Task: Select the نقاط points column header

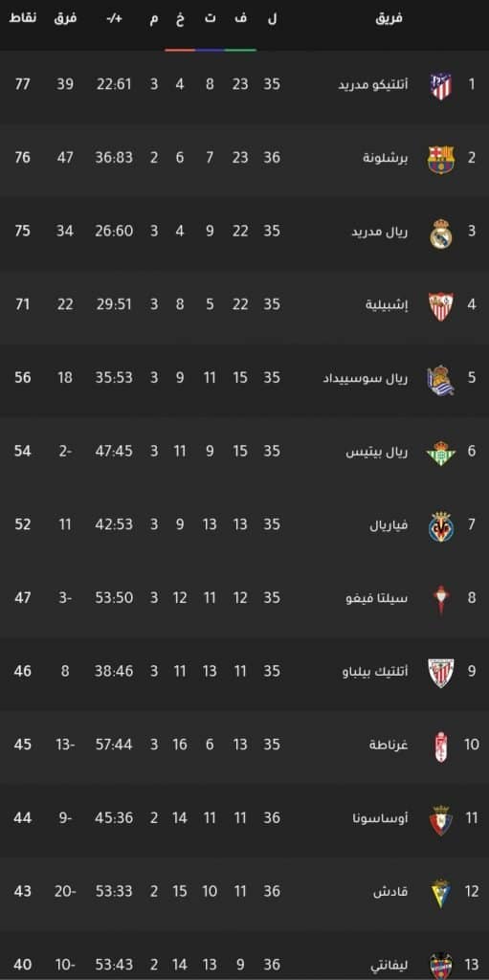Action: click(x=23, y=17)
